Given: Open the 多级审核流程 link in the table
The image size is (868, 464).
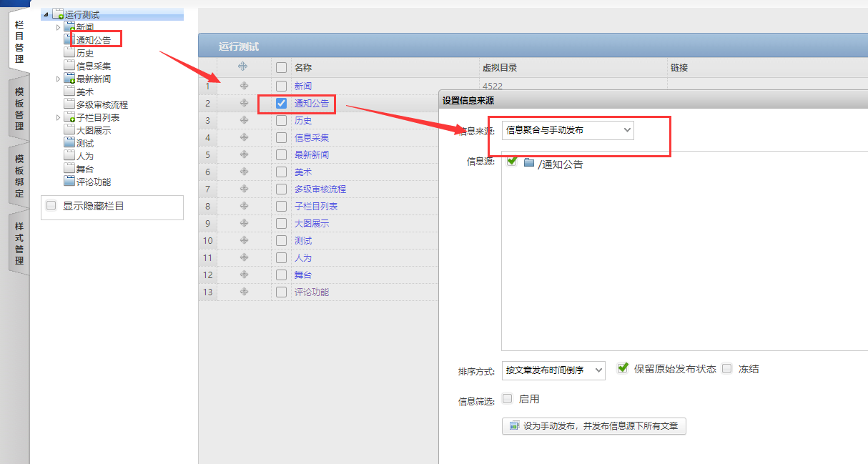Looking at the screenshot, I should coord(320,189).
